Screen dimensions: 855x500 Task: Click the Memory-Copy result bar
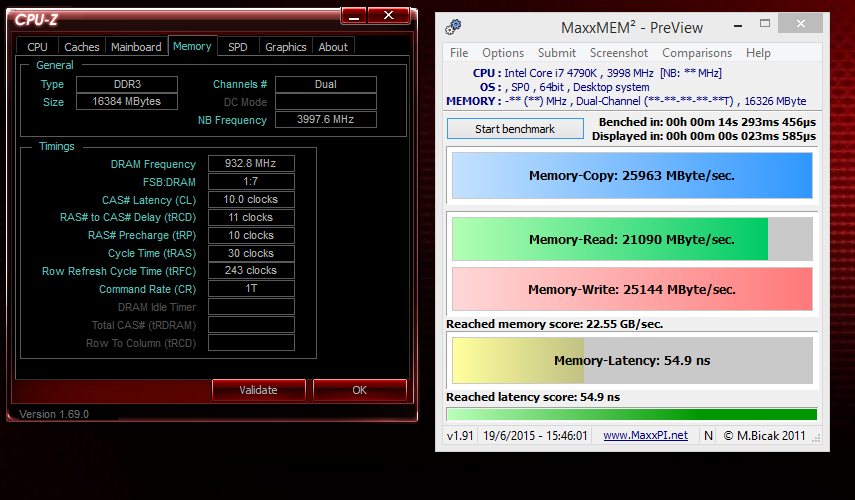coord(632,176)
